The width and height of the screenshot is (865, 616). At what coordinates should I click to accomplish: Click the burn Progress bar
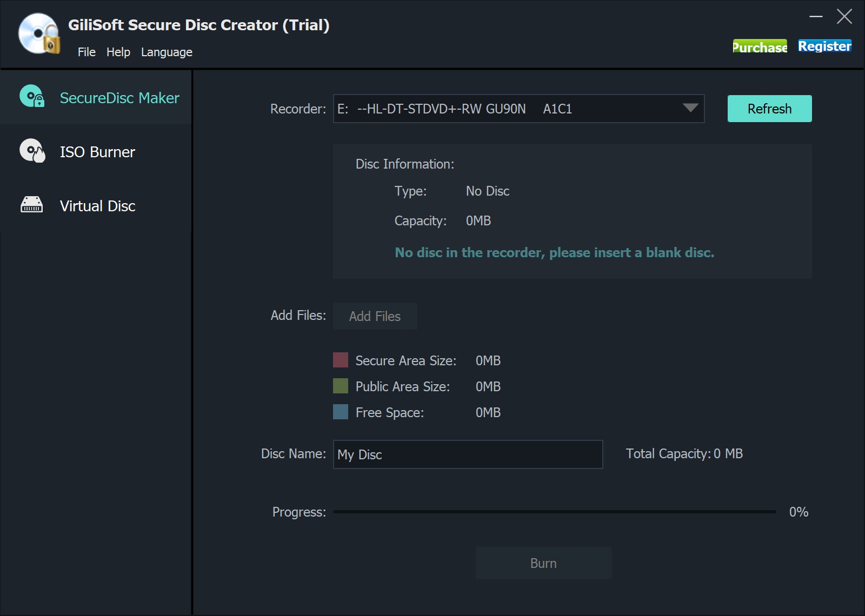[554, 511]
